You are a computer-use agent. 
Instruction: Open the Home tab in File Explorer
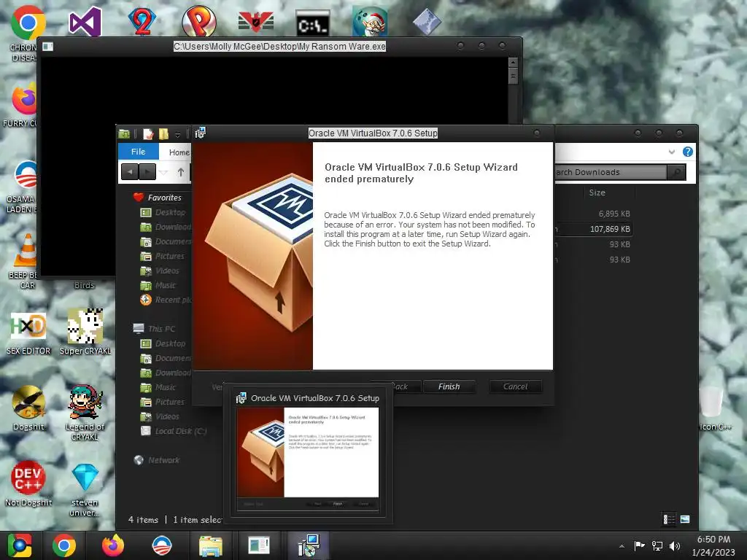click(179, 152)
